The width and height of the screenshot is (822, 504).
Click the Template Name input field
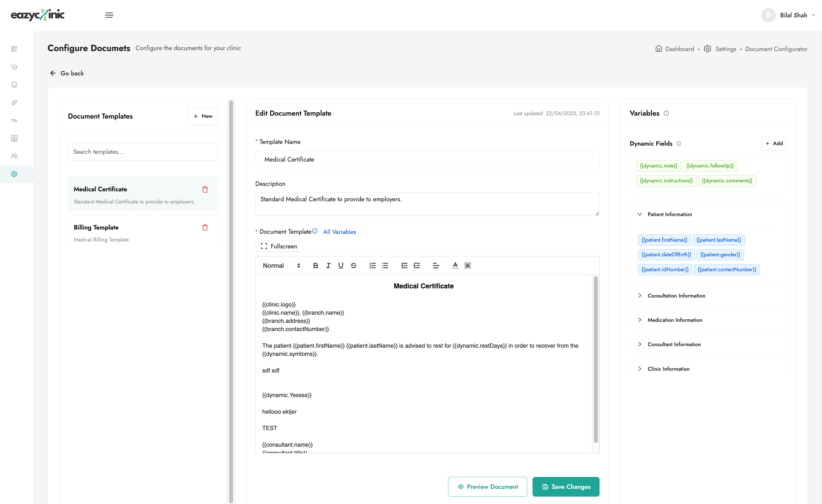(x=427, y=160)
